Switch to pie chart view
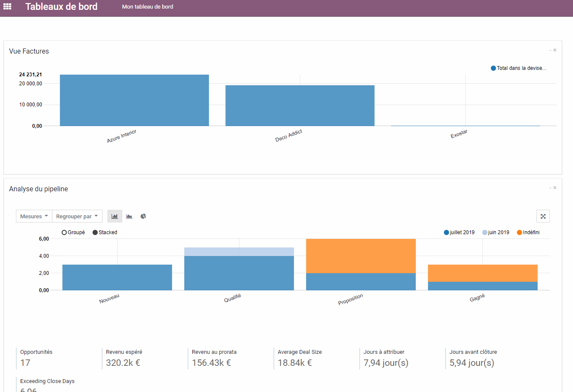 click(x=143, y=216)
